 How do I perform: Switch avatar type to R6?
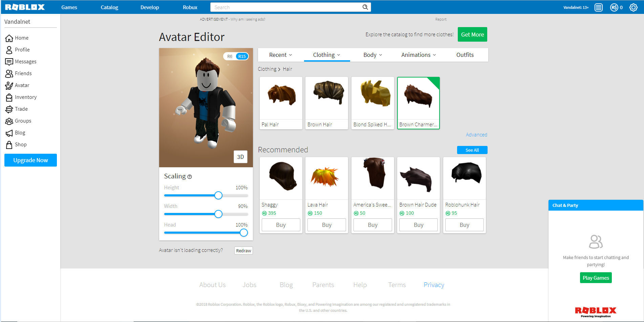(230, 57)
